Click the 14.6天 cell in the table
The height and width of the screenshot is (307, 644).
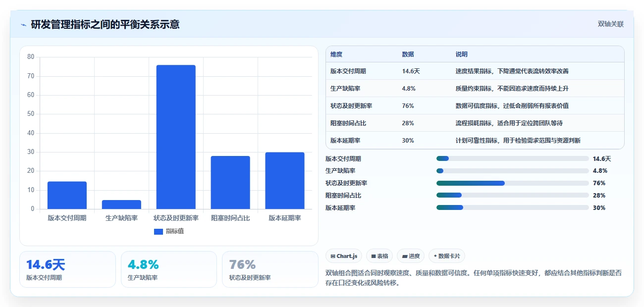click(x=411, y=71)
